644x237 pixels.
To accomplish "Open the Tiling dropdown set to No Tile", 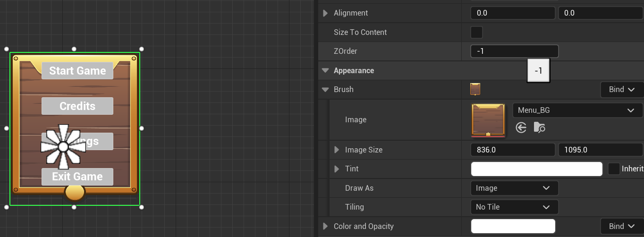I will coord(514,207).
